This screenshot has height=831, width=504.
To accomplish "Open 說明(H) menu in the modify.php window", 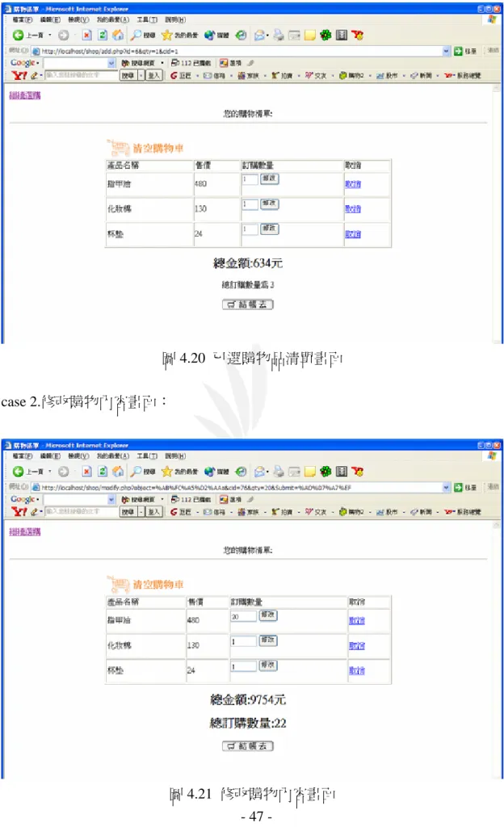I will (x=175, y=455).
